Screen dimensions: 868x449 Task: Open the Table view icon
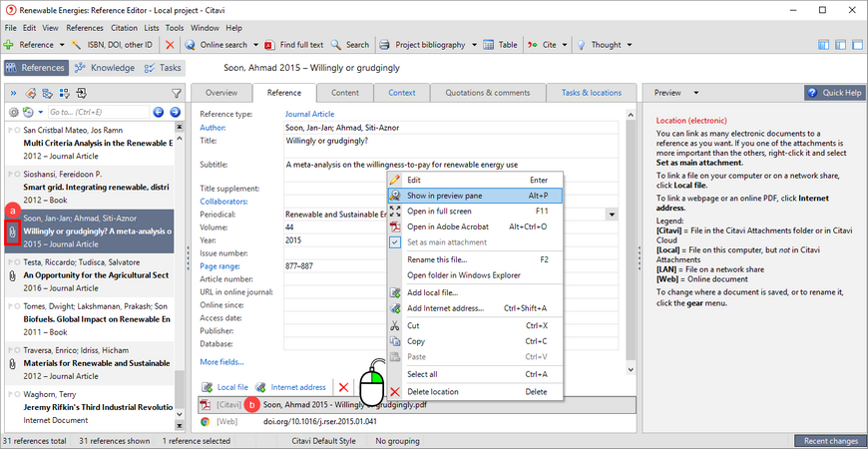coord(488,45)
